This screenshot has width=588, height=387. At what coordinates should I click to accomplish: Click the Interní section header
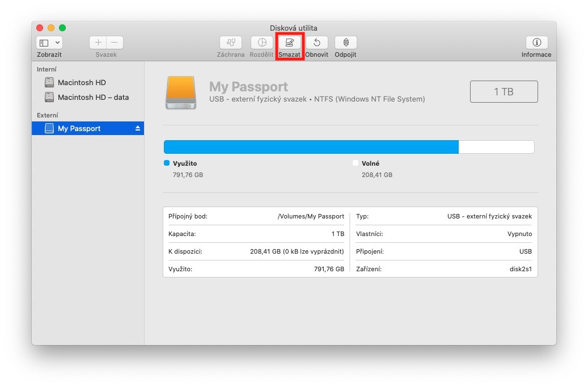tap(46, 69)
